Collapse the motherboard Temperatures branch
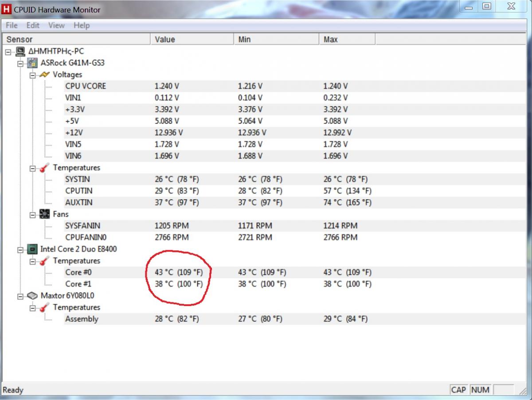The width and height of the screenshot is (532, 400). pyautogui.click(x=32, y=168)
